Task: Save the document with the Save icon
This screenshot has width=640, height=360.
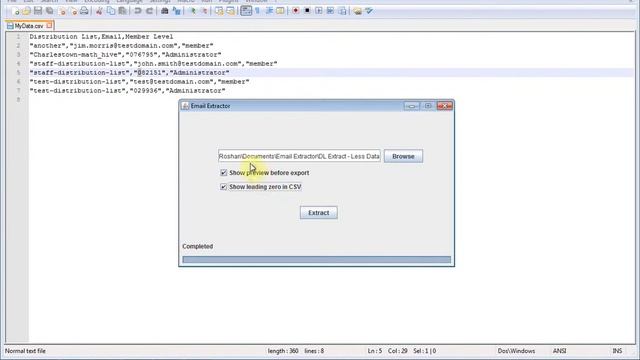Action: 38,11
